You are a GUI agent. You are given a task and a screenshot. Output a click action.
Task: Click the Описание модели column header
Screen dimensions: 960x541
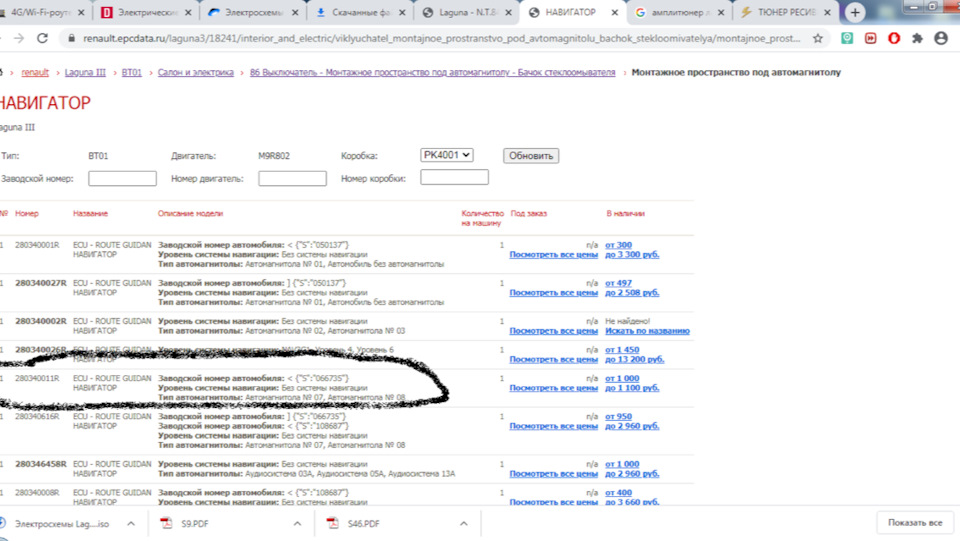click(x=190, y=214)
